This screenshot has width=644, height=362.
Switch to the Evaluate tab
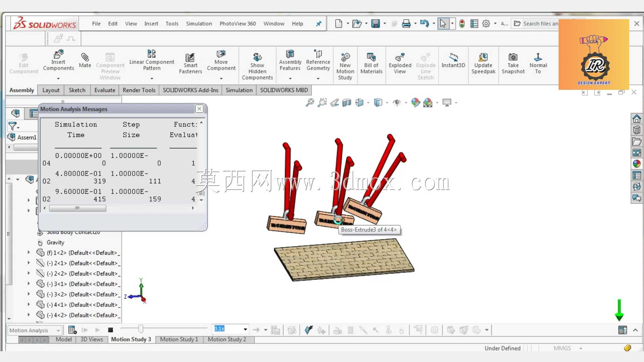pos(105,90)
